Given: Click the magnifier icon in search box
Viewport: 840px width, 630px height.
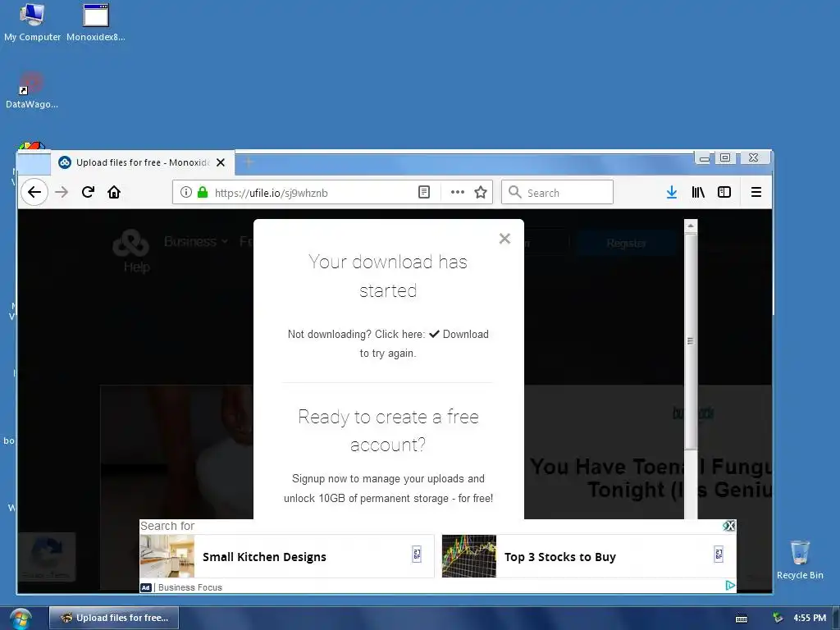Looking at the screenshot, I should (515, 192).
